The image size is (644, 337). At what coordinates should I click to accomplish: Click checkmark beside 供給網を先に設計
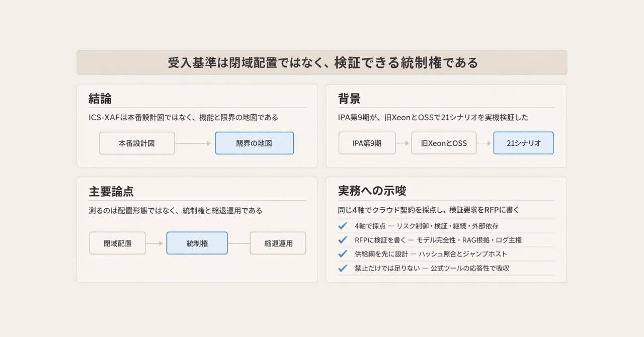(x=343, y=254)
